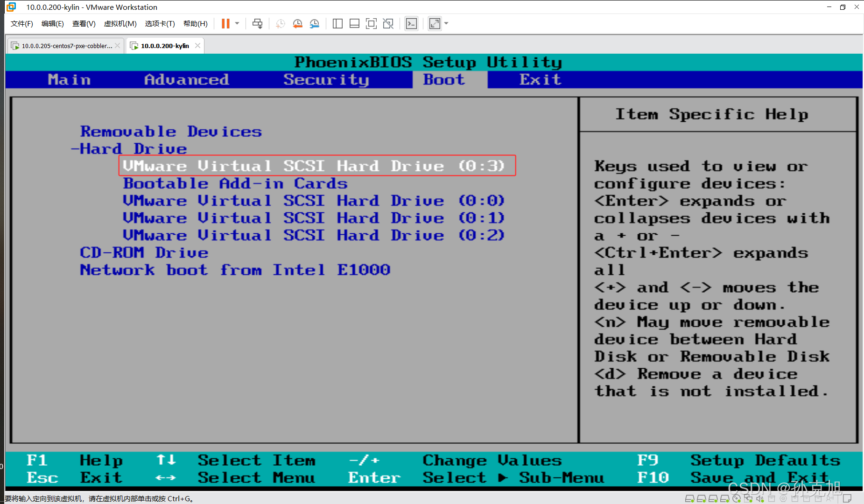Close the 10.0.0.205-centos7-pxe-cobbler tab
Image resolution: width=864 pixels, height=504 pixels.
point(118,46)
